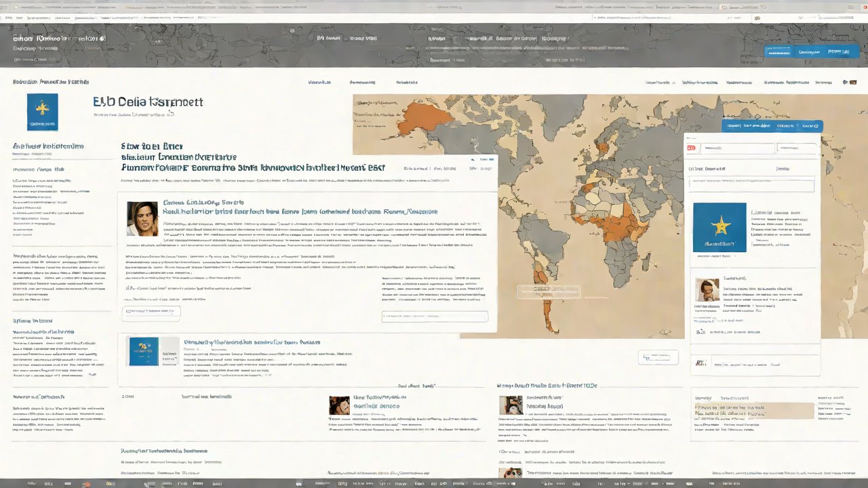Select the third center navigation link
The image size is (868, 488).
[406, 82]
